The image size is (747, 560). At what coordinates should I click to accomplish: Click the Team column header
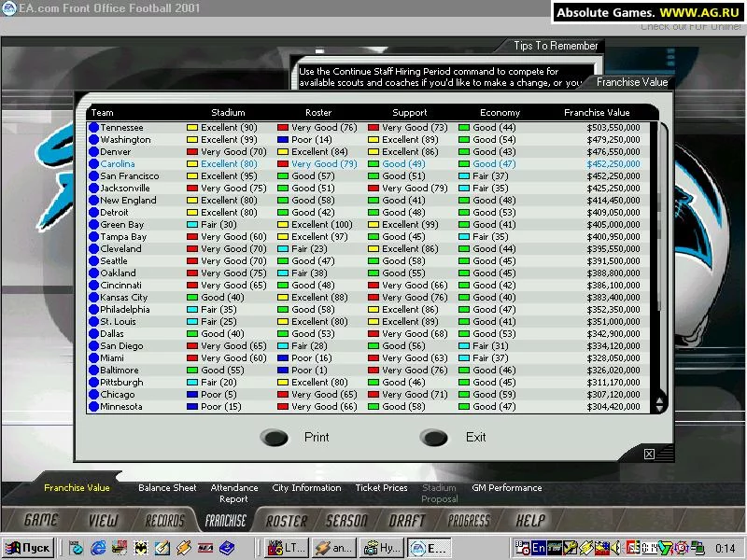(x=103, y=113)
